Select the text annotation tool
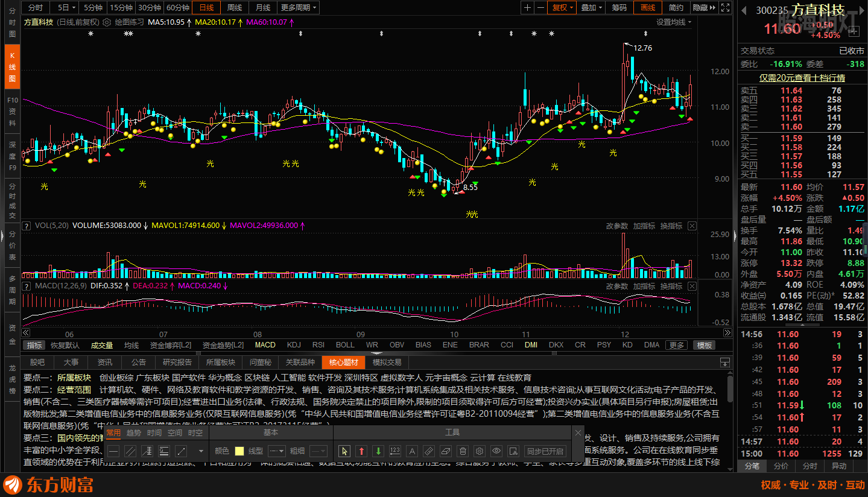Viewport: 868px width, 497px height. (x=412, y=451)
